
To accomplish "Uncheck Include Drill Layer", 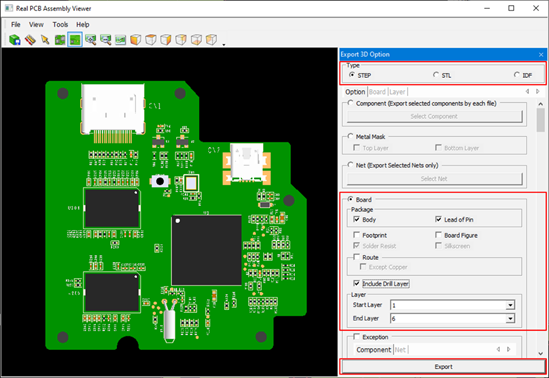I will pos(356,283).
